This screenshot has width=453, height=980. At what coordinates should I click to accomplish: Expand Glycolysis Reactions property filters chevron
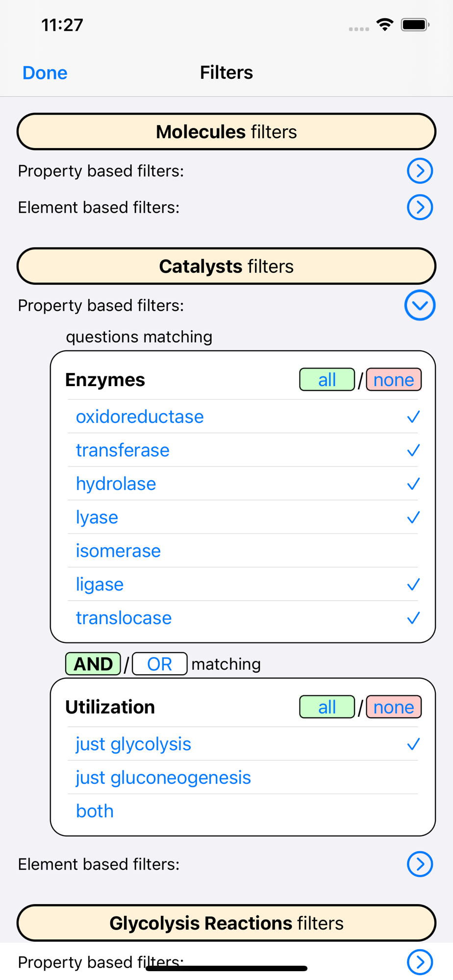pyautogui.click(x=420, y=962)
